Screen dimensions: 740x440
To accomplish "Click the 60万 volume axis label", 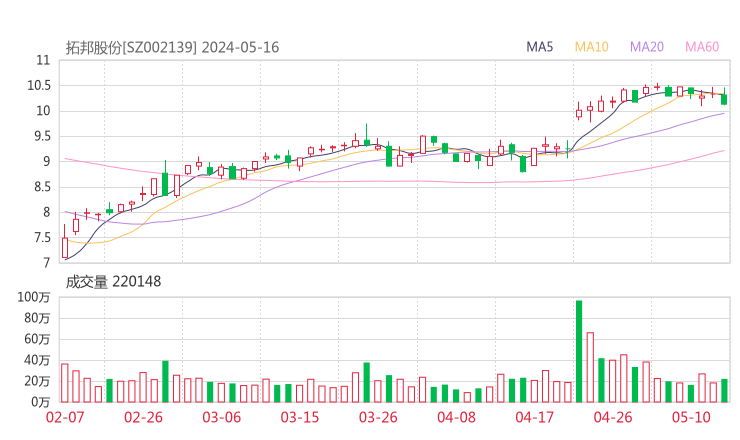I will coord(37,339).
